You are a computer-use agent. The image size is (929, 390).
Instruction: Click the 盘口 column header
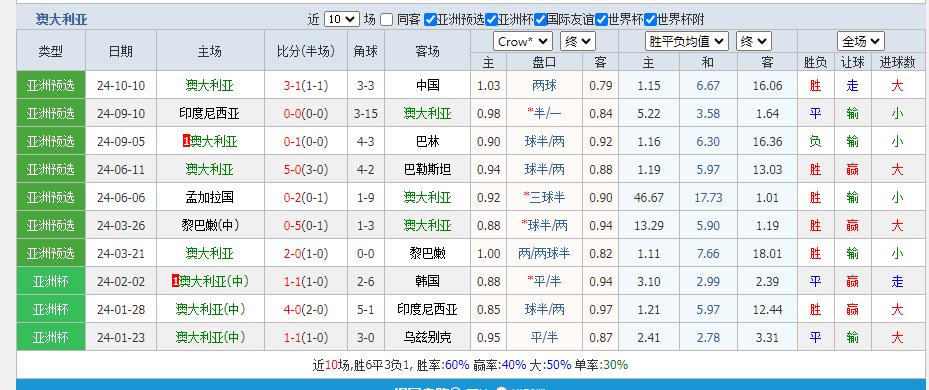[x=544, y=62]
